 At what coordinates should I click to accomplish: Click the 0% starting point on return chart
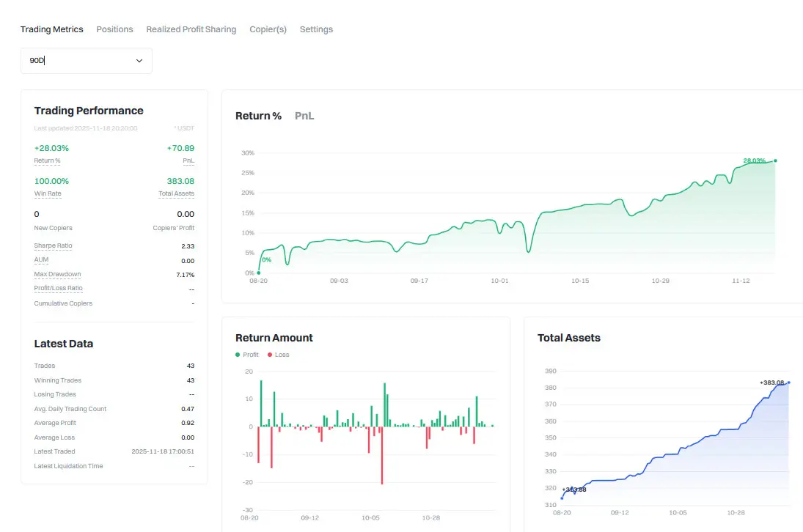(x=259, y=273)
